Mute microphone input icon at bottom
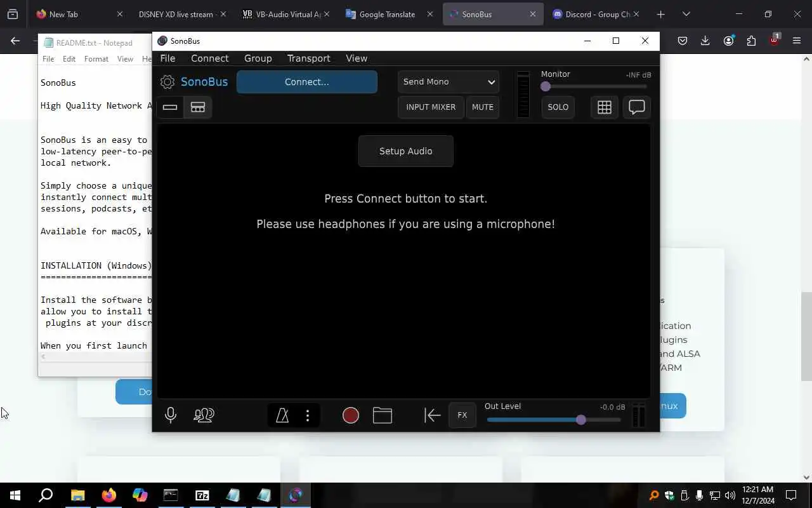Image resolution: width=812 pixels, height=508 pixels. [171, 415]
